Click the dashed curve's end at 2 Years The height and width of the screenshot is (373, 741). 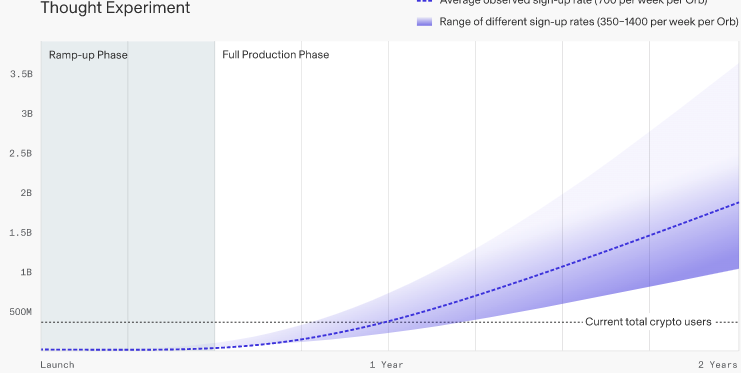(737, 203)
